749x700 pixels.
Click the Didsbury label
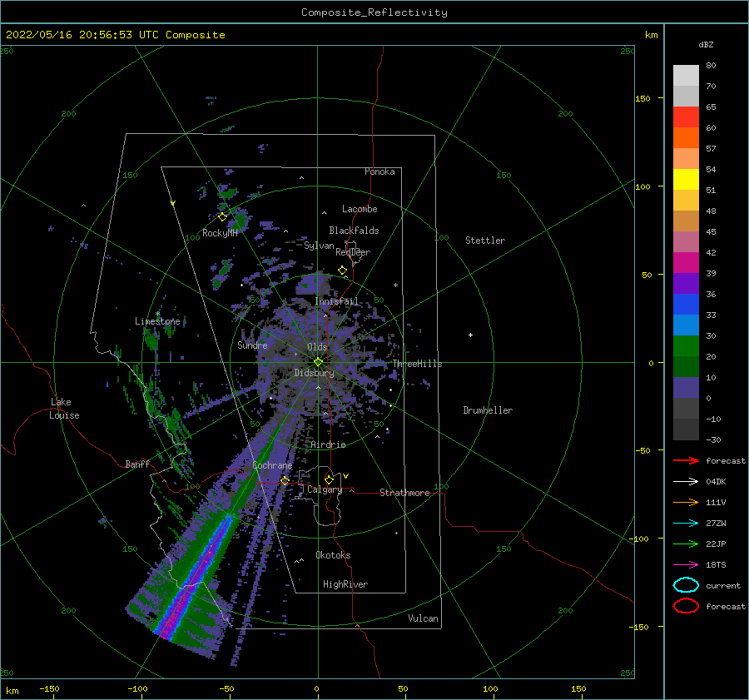(x=315, y=373)
